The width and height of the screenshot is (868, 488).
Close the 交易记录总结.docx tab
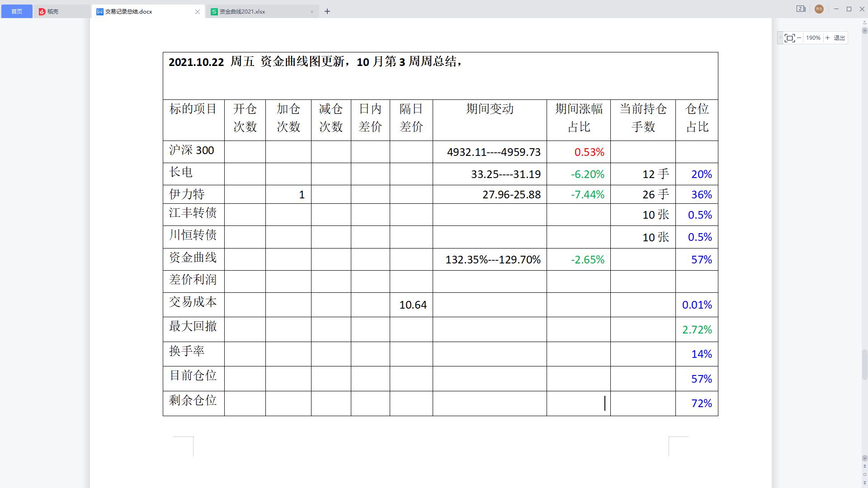198,12
